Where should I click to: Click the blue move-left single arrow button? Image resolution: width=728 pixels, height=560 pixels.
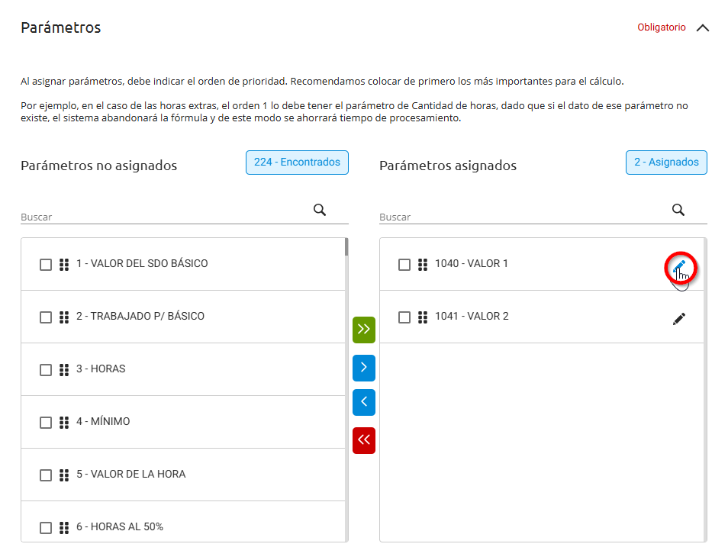point(363,402)
